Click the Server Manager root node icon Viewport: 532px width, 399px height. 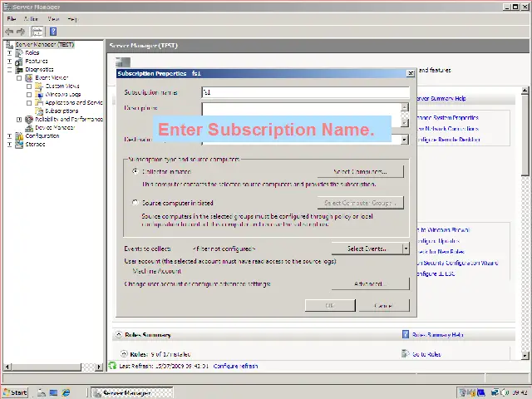point(9,44)
